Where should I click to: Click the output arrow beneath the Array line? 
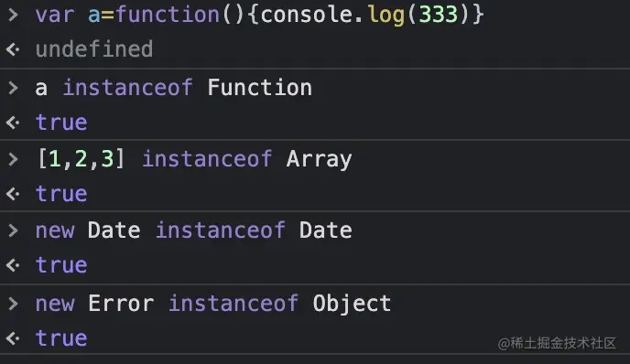(x=13, y=194)
